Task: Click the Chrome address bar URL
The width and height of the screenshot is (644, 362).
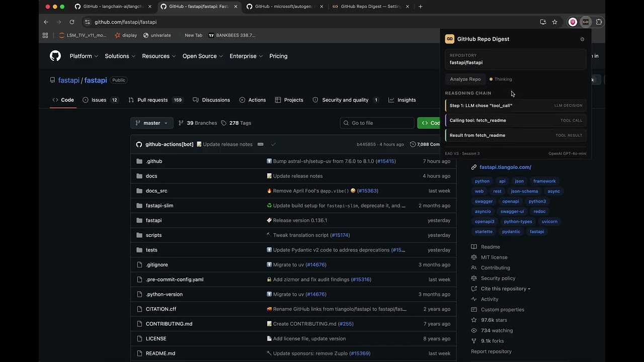Action: coord(125,22)
